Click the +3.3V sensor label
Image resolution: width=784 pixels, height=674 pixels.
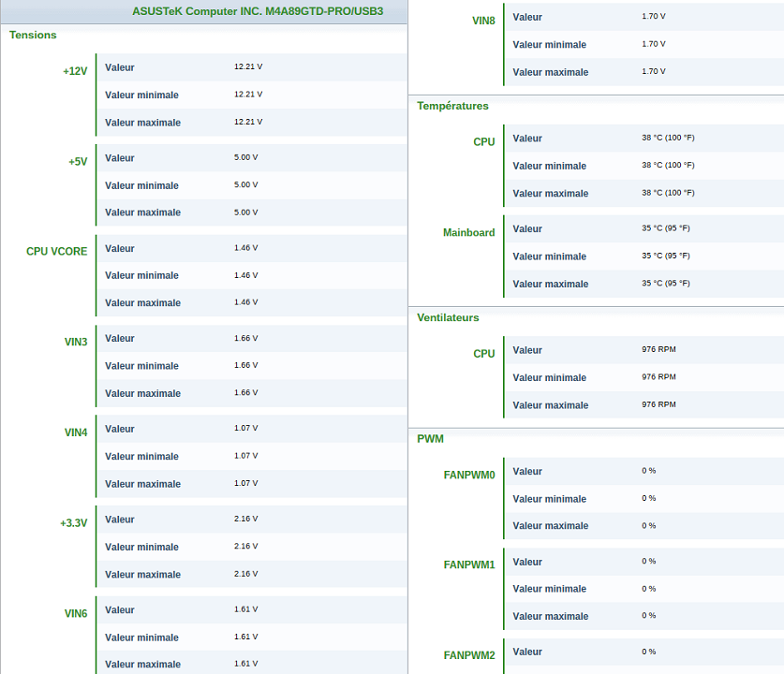click(x=73, y=522)
